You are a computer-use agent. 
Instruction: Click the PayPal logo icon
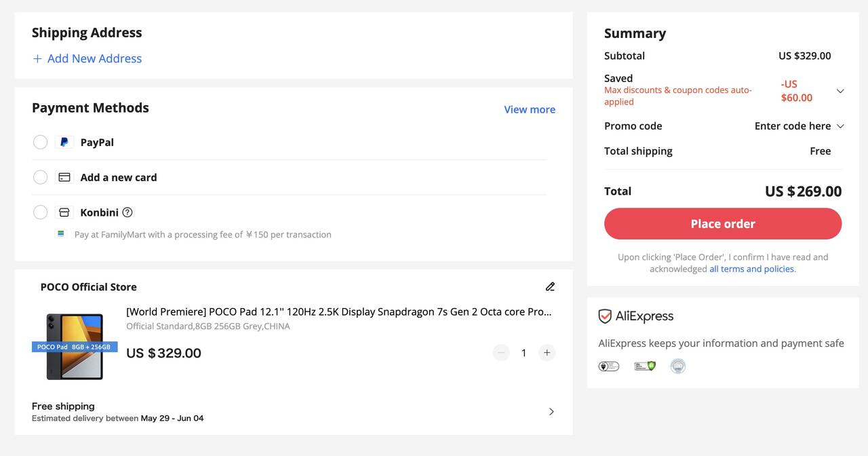click(x=64, y=142)
